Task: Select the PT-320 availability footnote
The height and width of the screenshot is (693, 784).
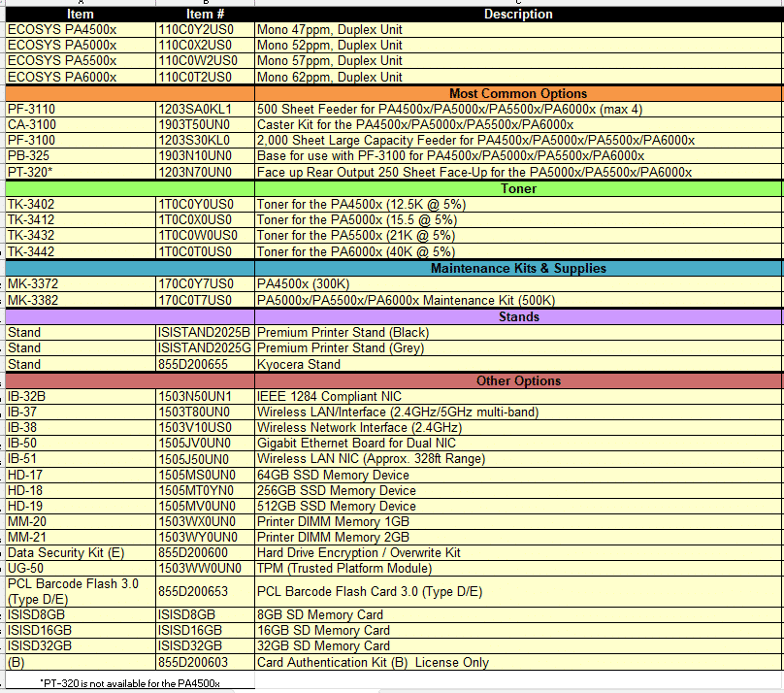Action: click(130, 683)
